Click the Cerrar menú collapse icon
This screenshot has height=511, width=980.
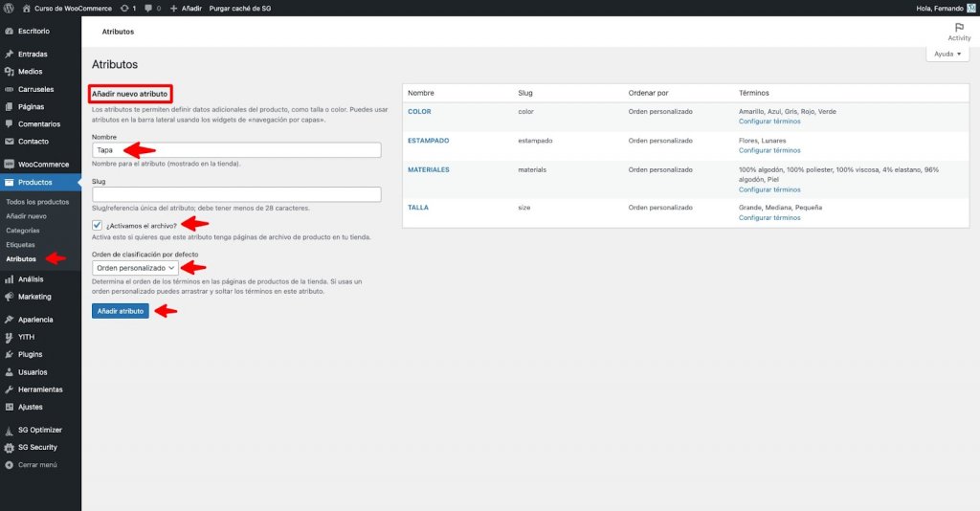9,465
